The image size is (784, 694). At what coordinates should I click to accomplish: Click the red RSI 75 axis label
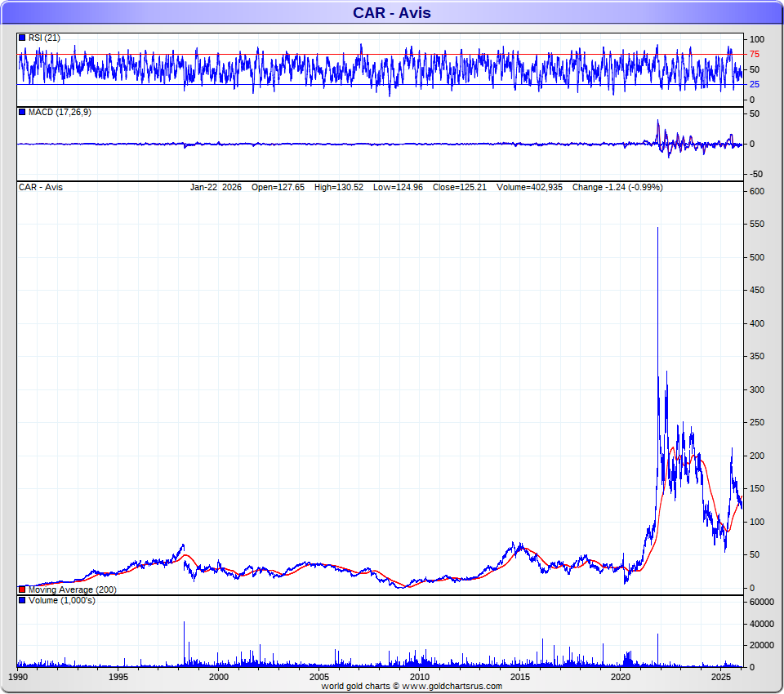tap(755, 54)
